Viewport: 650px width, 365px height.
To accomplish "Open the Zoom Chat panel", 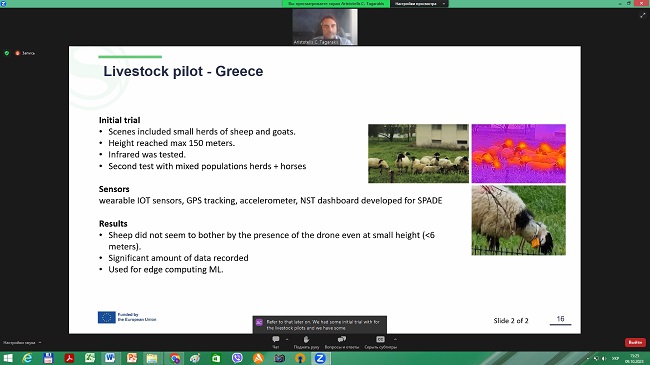I will [x=276, y=342].
